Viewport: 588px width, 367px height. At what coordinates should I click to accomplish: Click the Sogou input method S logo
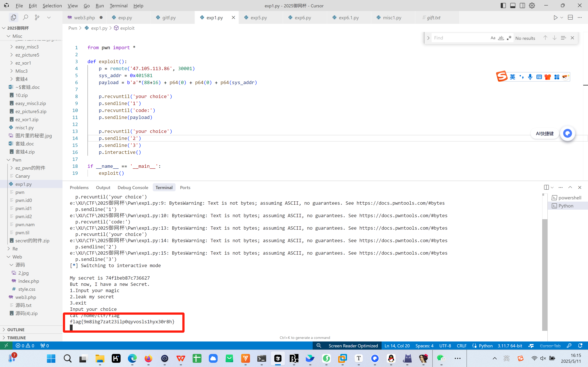click(502, 76)
